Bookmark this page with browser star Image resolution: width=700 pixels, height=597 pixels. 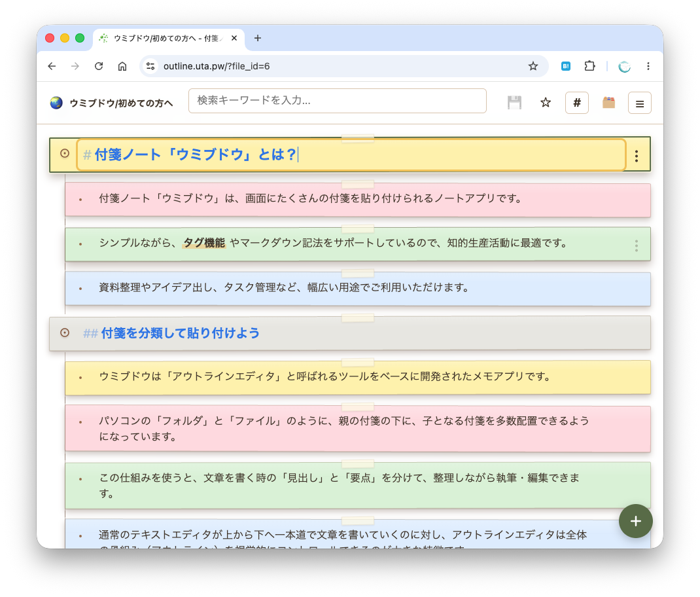(533, 66)
